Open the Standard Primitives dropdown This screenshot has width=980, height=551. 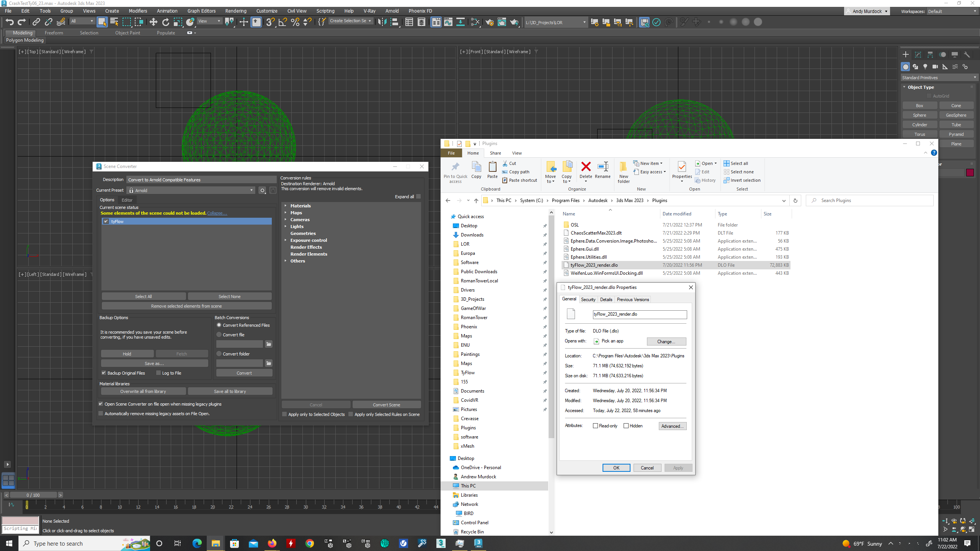[x=939, y=78]
